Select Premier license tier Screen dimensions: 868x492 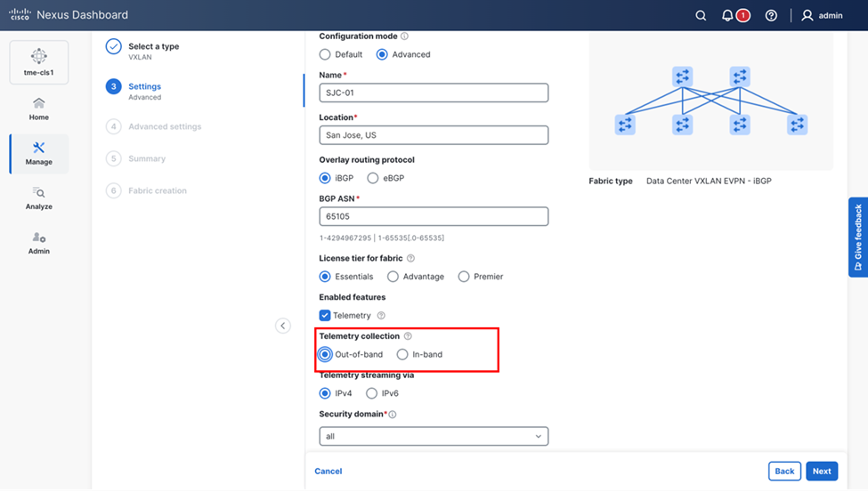click(x=464, y=277)
